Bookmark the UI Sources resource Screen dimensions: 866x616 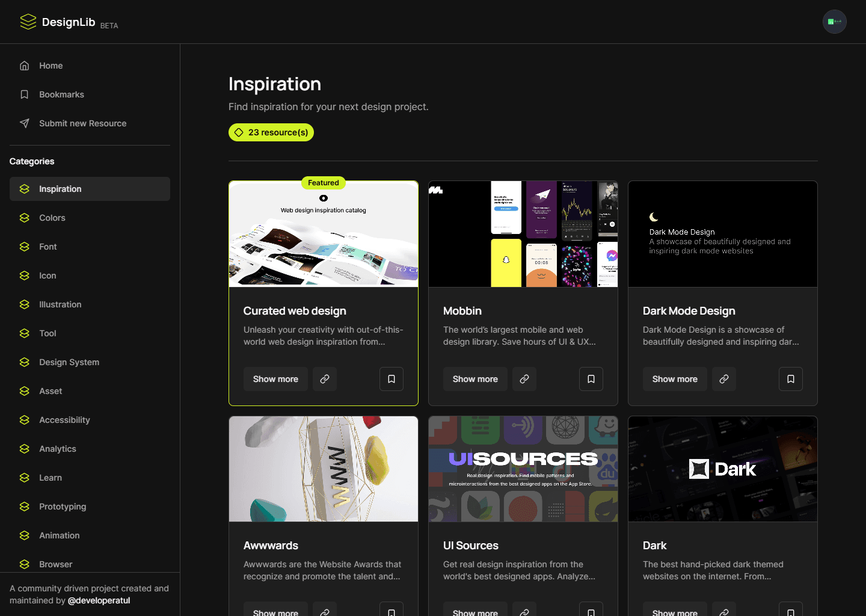tap(591, 610)
